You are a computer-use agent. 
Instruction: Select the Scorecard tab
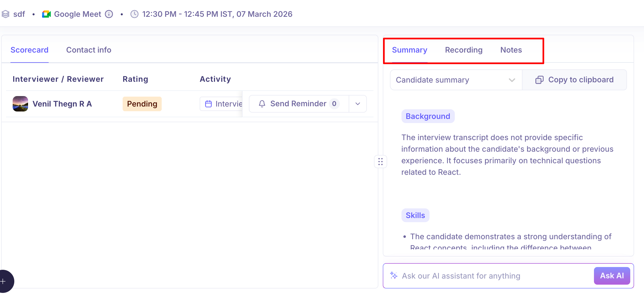[29, 50]
